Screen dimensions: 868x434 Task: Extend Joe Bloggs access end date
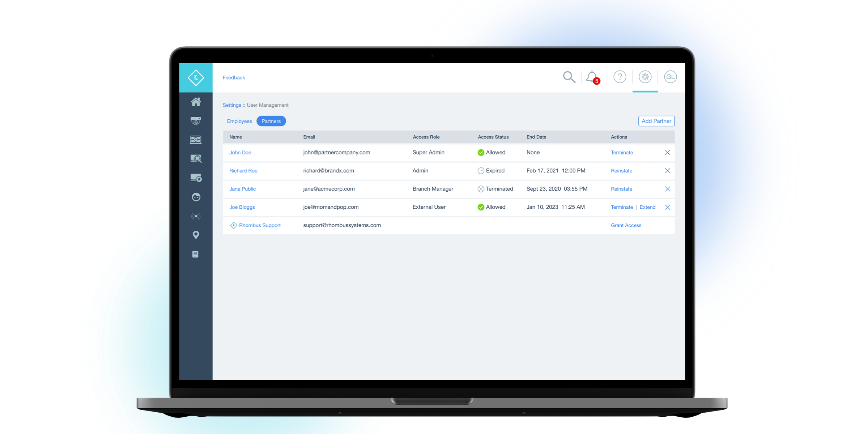[646, 207]
